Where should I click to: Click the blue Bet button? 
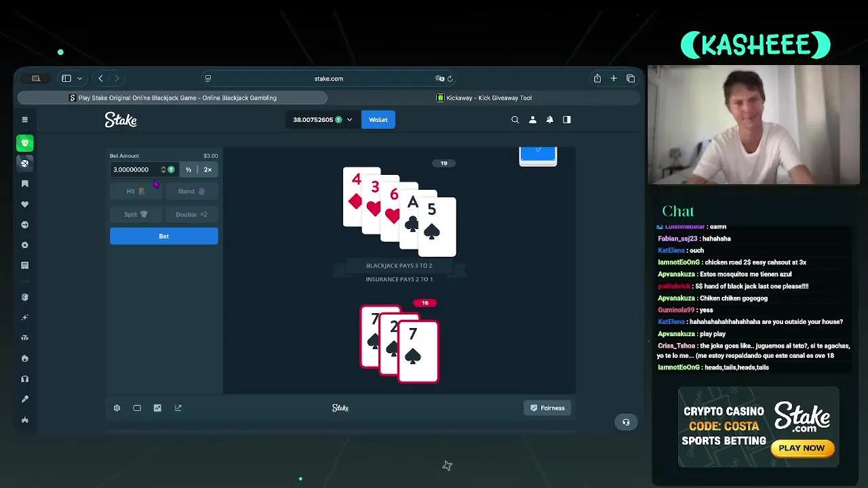click(x=164, y=236)
